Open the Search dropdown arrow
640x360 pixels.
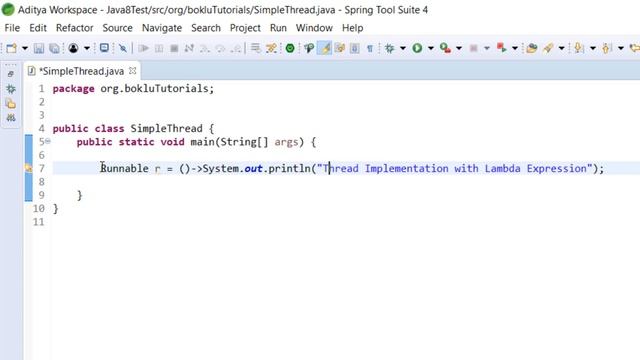(x=561, y=49)
